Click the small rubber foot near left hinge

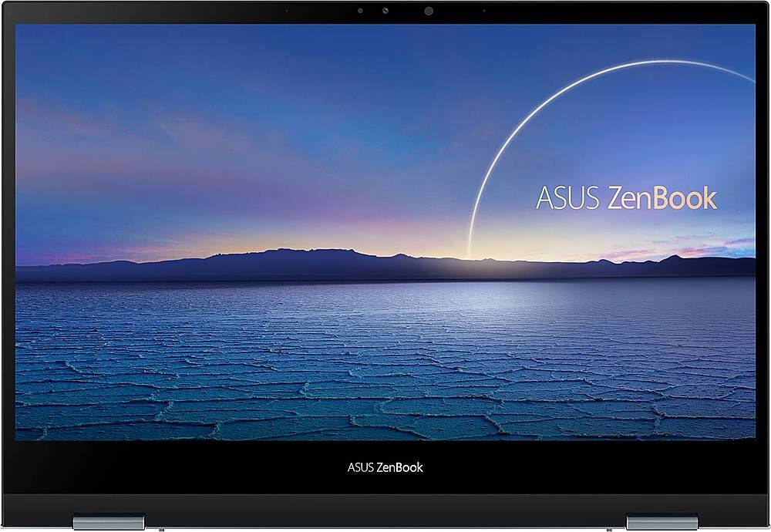point(163,529)
